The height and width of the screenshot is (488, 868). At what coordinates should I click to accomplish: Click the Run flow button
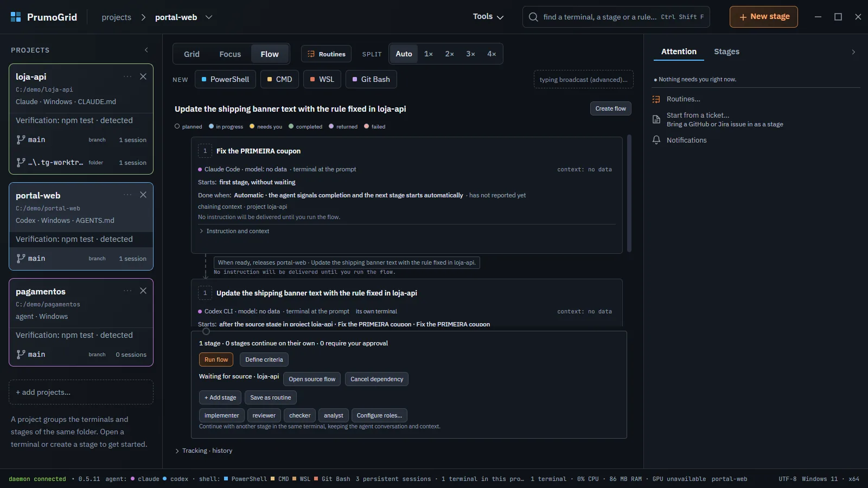tap(216, 359)
